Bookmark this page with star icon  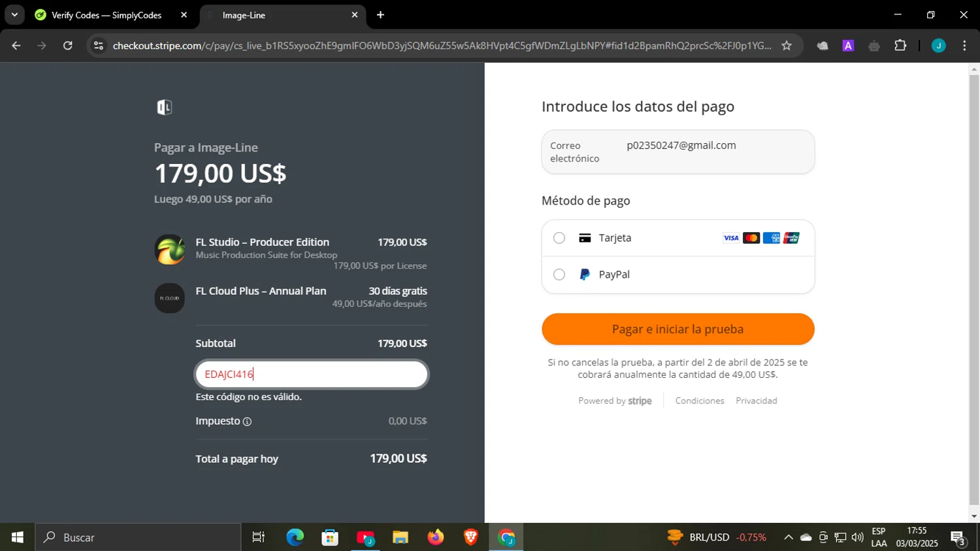click(x=787, y=45)
